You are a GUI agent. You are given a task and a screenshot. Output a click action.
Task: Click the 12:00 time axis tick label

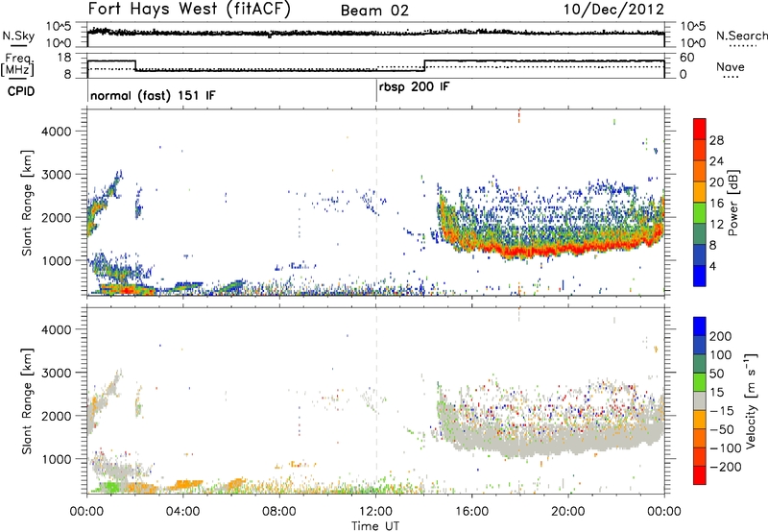click(375, 512)
